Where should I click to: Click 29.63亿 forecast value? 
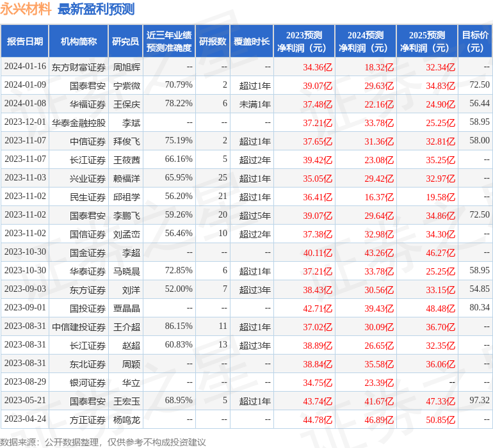[x=379, y=86]
